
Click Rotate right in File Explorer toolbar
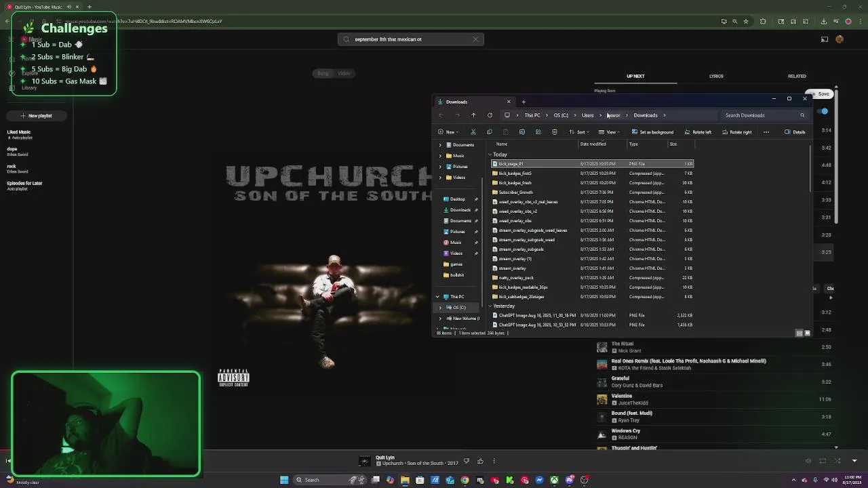(x=736, y=132)
